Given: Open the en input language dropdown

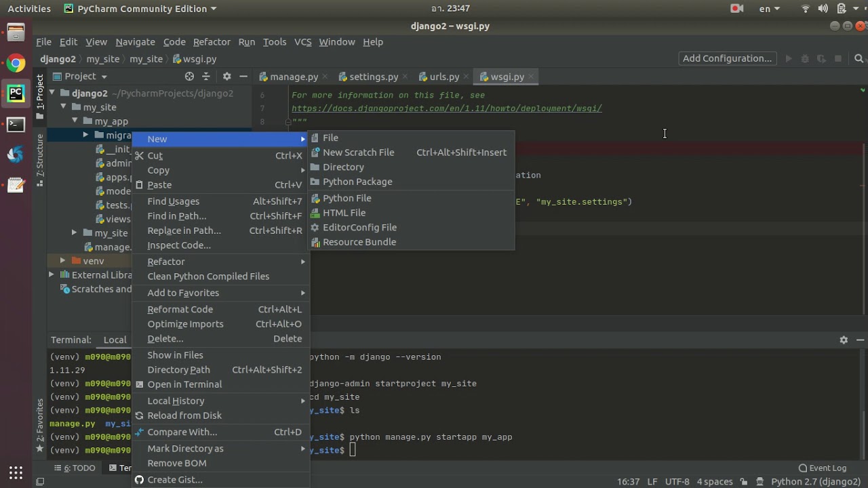Looking at the screenshot, I should pos(770,9).
